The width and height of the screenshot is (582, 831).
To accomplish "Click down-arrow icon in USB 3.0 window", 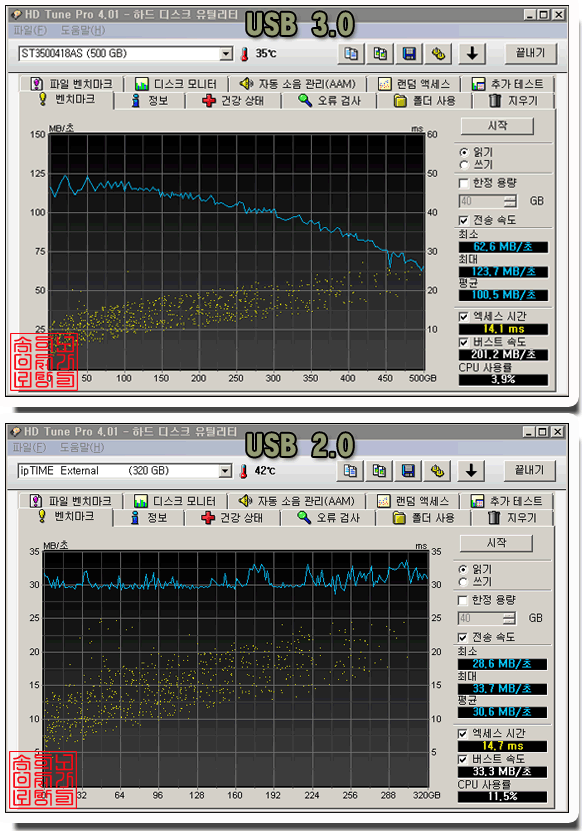I will pyautogui.click(x=472, y=54).
